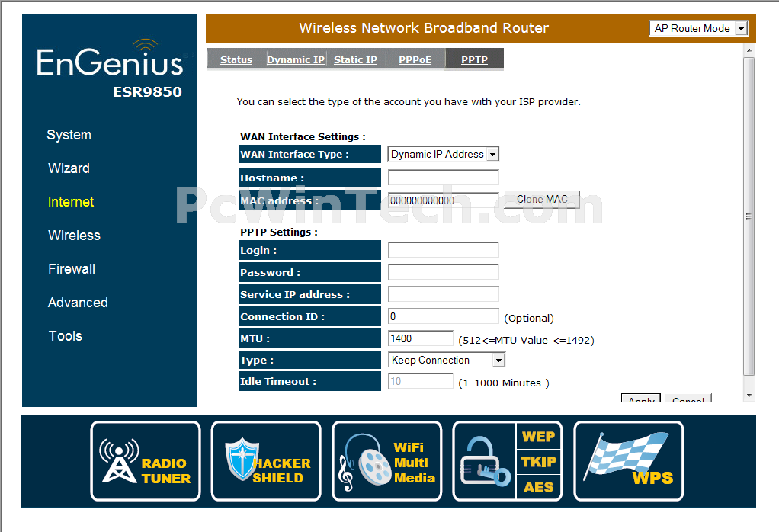
Task: Focus the Hostname input field
Action: pos(443,178)
